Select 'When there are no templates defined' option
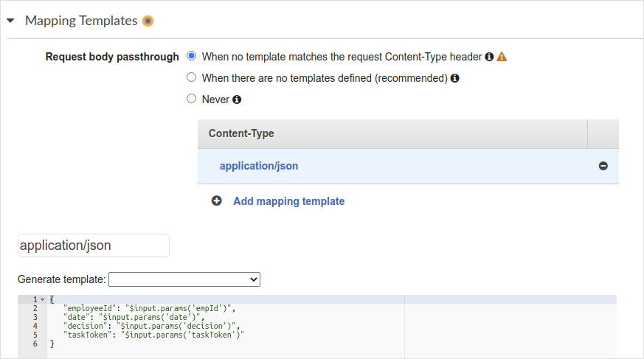Image resolution: width=644 pixels, height=359 pixels. pos(191,77)
